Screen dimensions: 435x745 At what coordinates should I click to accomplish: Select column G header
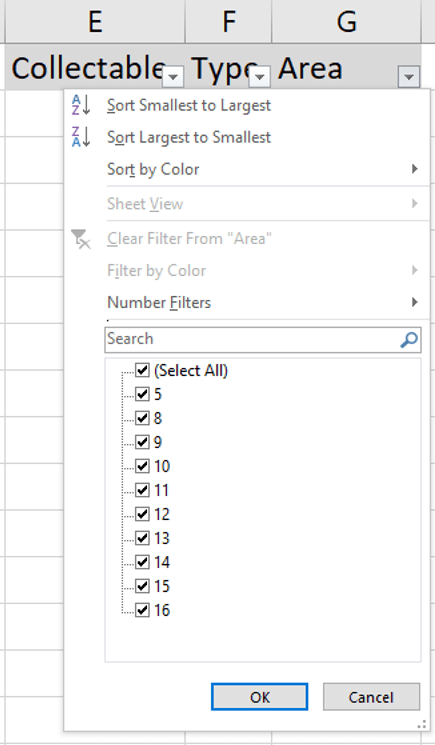(347, 21)
